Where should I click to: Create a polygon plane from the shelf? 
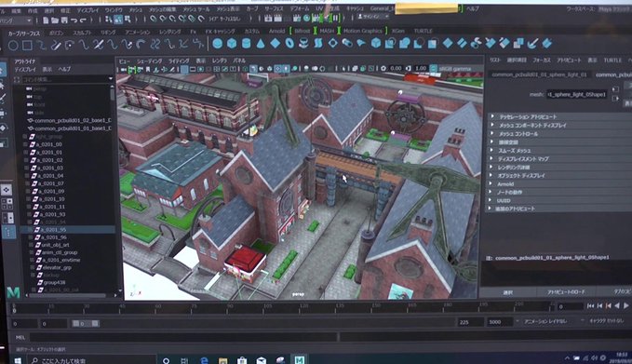point(276,43)
